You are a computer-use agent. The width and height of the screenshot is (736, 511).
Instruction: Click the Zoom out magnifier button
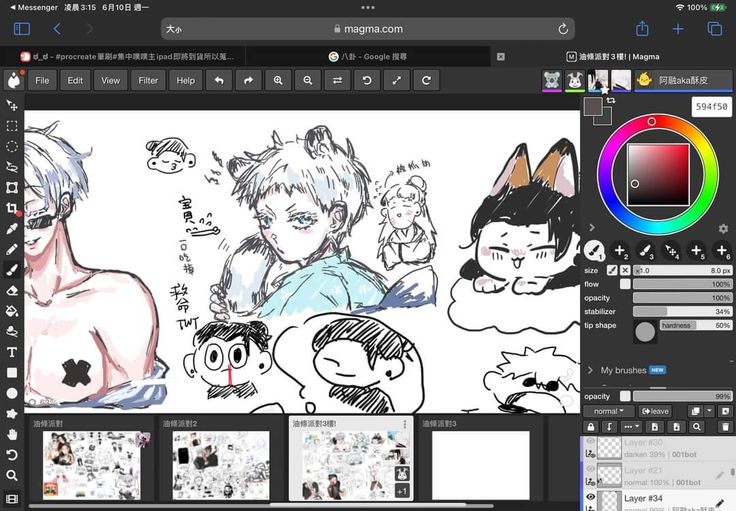tap(308, 80)
